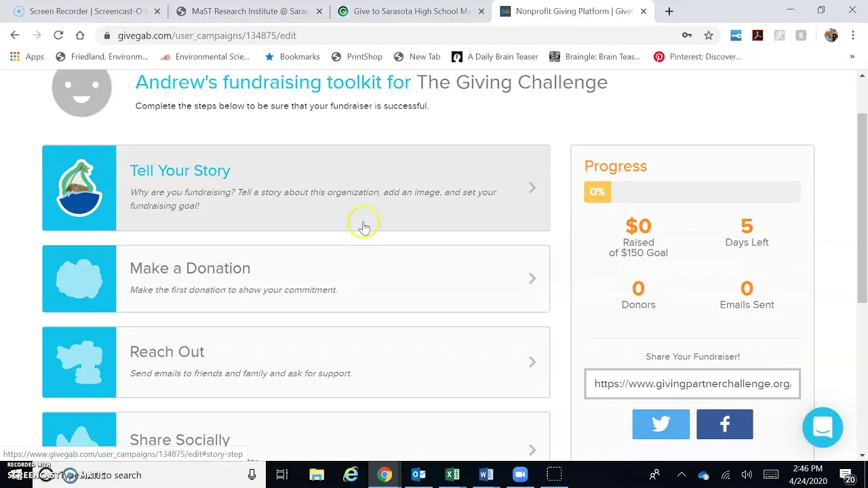Switch to the MaST Research Institute tab
The height and width of the screenshot is (488, 868).
click(251, 11)
